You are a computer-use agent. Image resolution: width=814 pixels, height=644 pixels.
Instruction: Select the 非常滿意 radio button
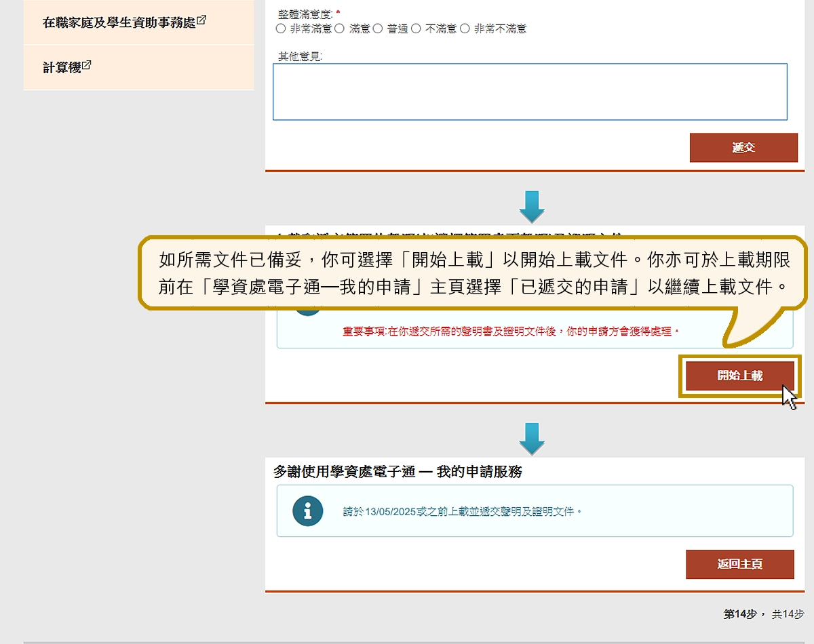281,29
